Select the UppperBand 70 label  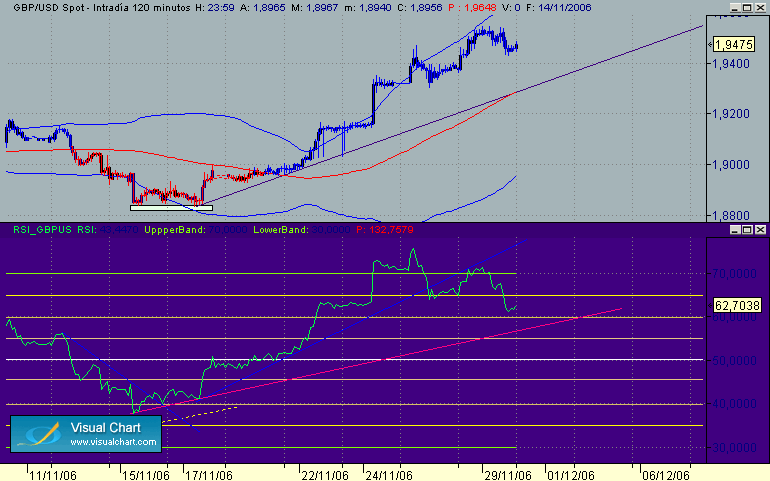(195, 229)
